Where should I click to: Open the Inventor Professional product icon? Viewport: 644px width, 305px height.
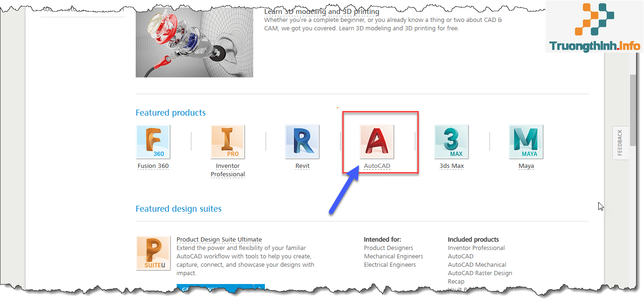(x=228, y=142)
